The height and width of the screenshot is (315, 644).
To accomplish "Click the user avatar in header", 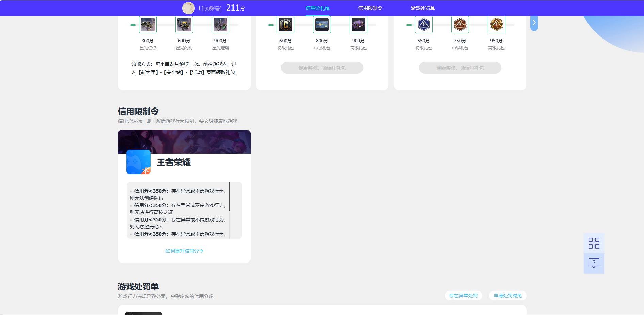I will click(x=189, y=8).
